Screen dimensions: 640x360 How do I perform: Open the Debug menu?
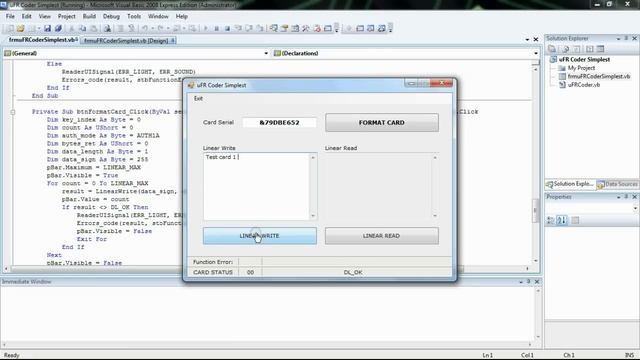[111, 16]
